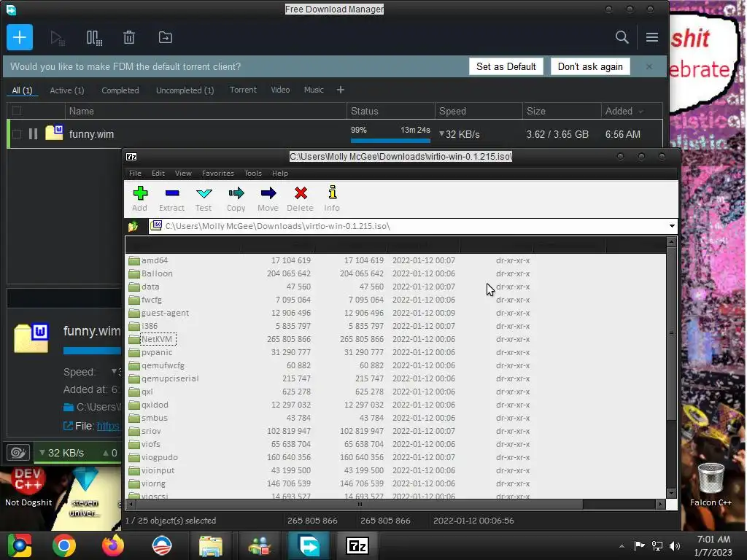Select the guest-agent folder in 7-Zip

coord(165,313)
